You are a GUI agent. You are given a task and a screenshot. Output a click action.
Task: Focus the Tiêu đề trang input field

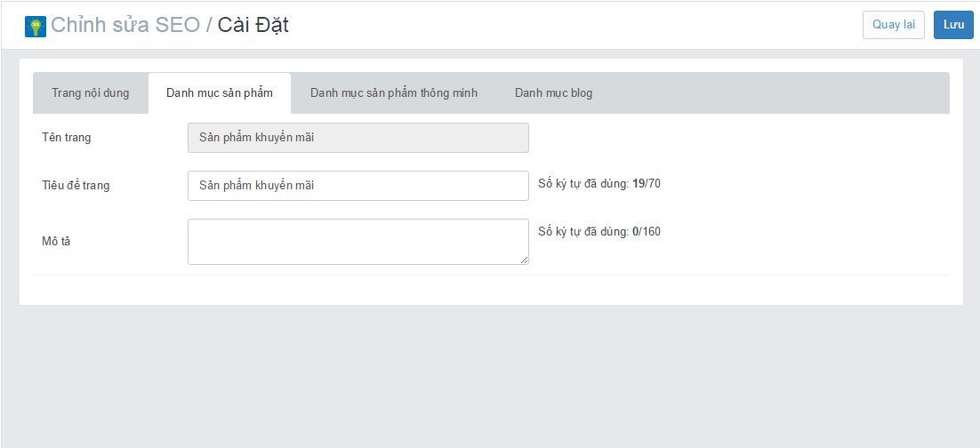click(x=358, y=186)
